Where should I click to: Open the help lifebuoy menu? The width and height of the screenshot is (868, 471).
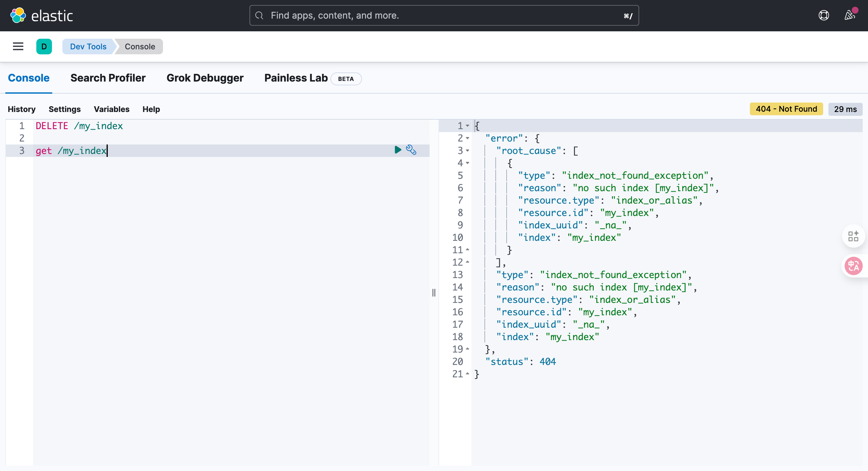click(823, 15)
